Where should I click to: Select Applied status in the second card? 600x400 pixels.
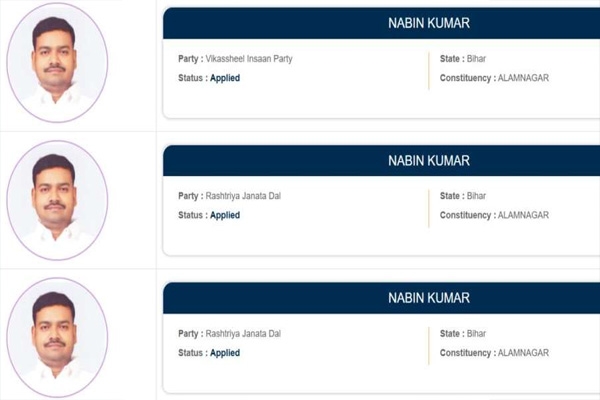(x=224, y=215)
